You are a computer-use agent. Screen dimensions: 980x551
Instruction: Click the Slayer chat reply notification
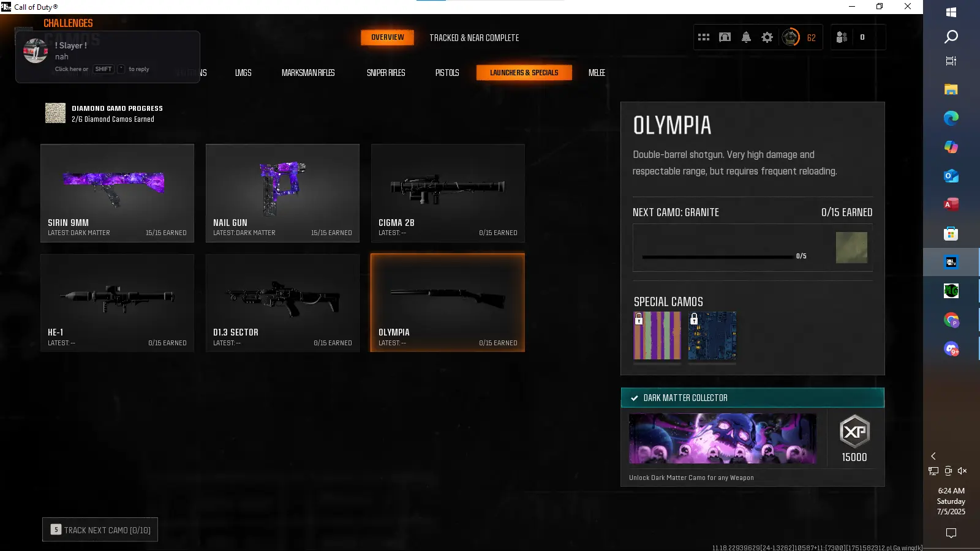coord(108,57)
